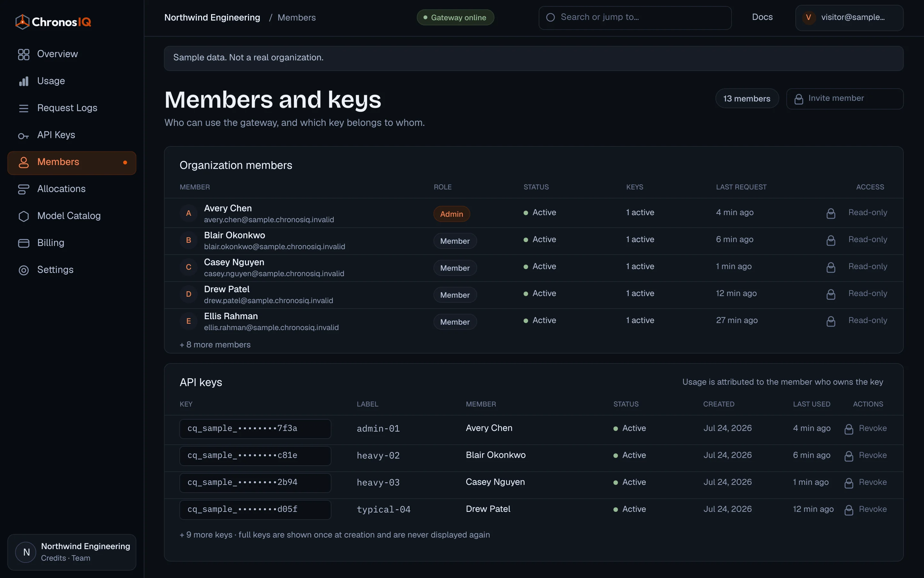Revoke the heavy-02 key
The image size is (924, 578).
(872, 455)
